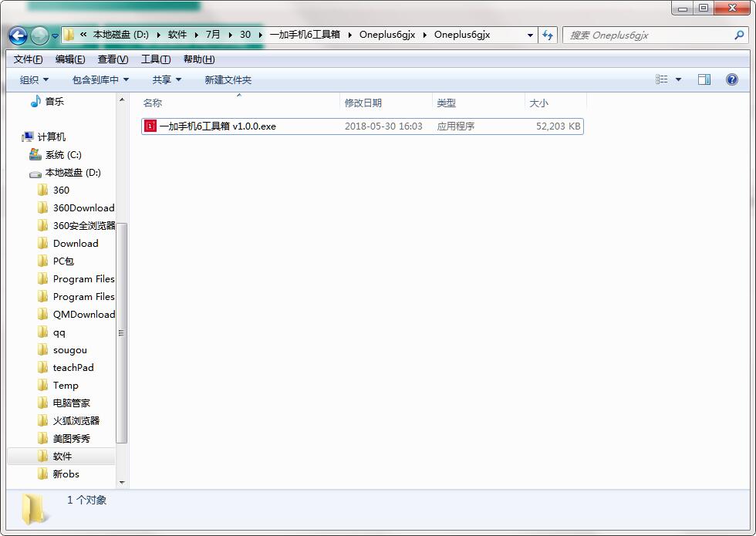Screen dimensions: 756x536
Task: Click the Temp folder icon
Action: [x=43, y=385]
